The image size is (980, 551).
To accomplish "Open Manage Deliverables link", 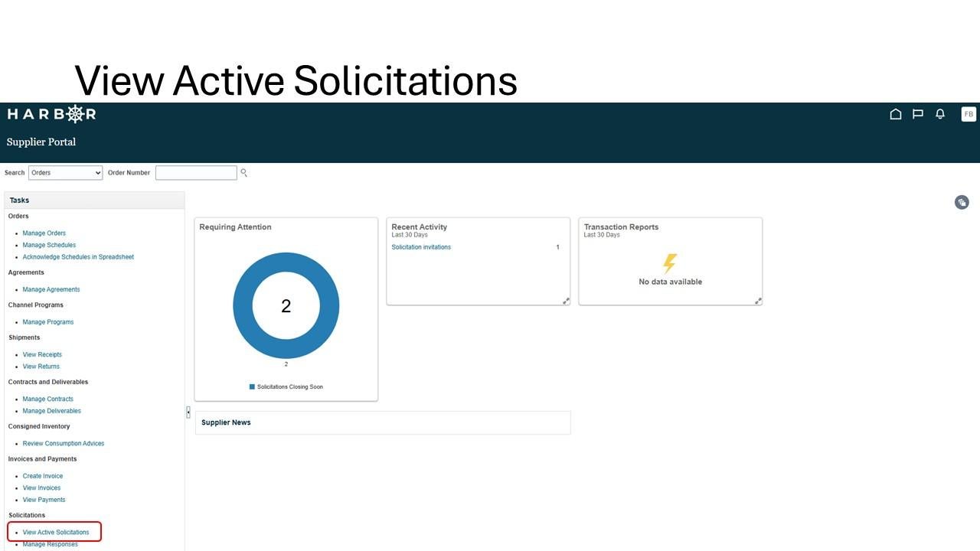I will (51, 411).
